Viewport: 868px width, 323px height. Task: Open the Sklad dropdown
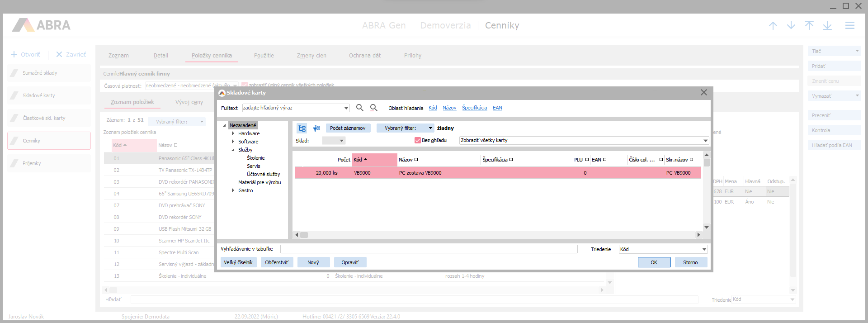[334, 141]
